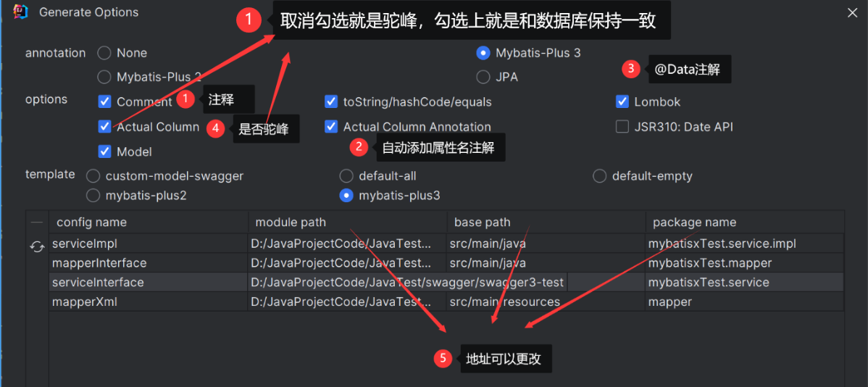This screenshot has width=868, height=387.
Task: Click the minus icon above the refresh icon
Action: coord(36,222)
